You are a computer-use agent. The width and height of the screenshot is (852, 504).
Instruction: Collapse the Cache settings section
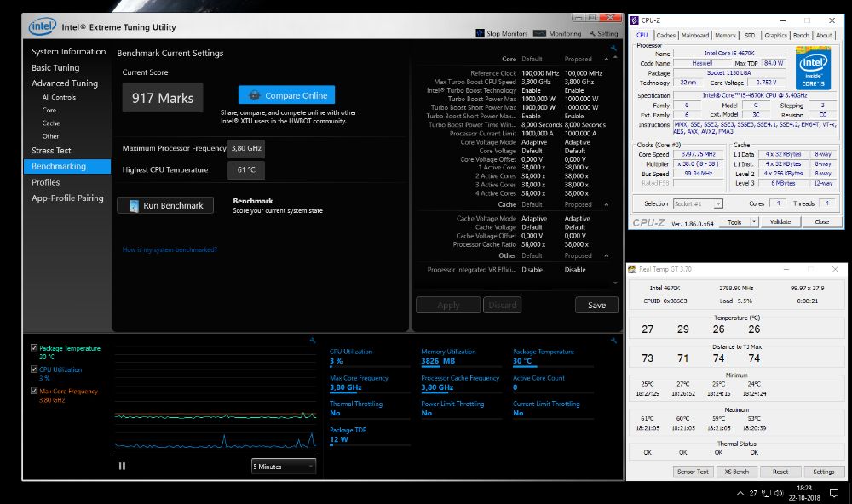pyautogui.click(x=607, y=204)
